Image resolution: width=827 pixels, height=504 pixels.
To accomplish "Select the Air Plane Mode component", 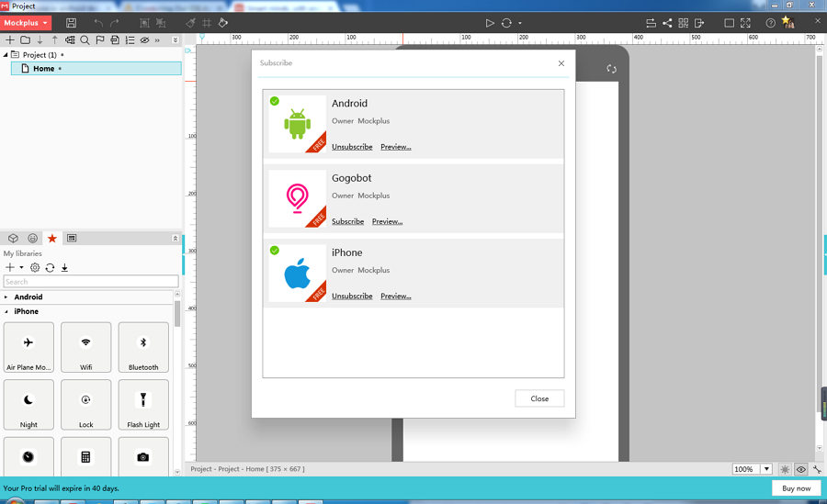I will [x=28, y=347].
